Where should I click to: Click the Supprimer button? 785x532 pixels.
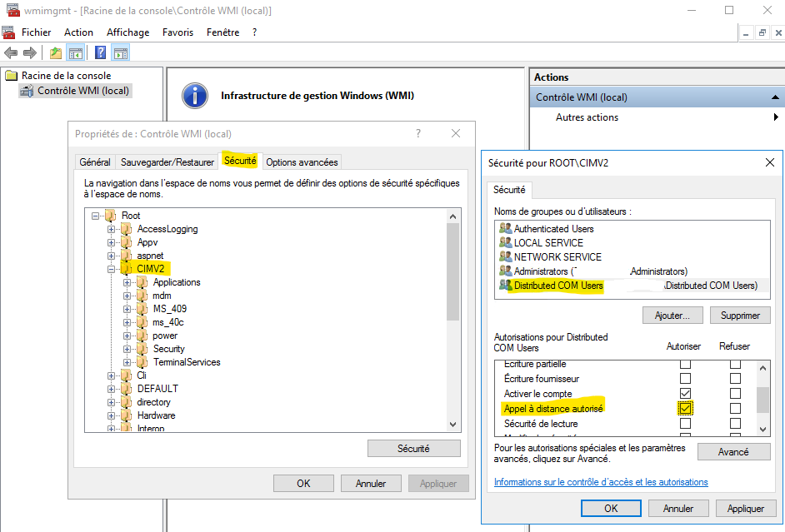pos(740,316)
